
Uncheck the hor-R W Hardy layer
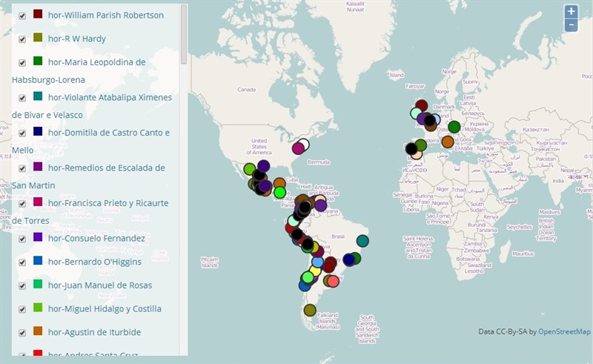[x=22, y=39]
